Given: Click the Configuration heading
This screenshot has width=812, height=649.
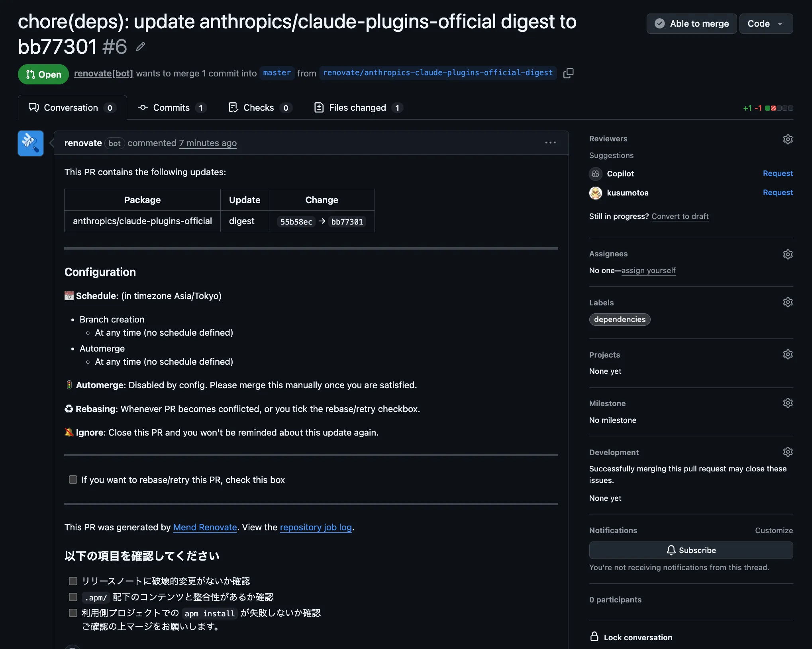Looking at the screenshot, I should click(x=100, y=272).
